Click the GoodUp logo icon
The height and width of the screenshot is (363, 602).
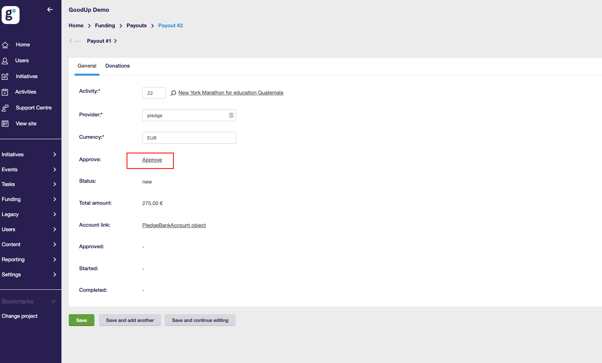pos(10,15)
